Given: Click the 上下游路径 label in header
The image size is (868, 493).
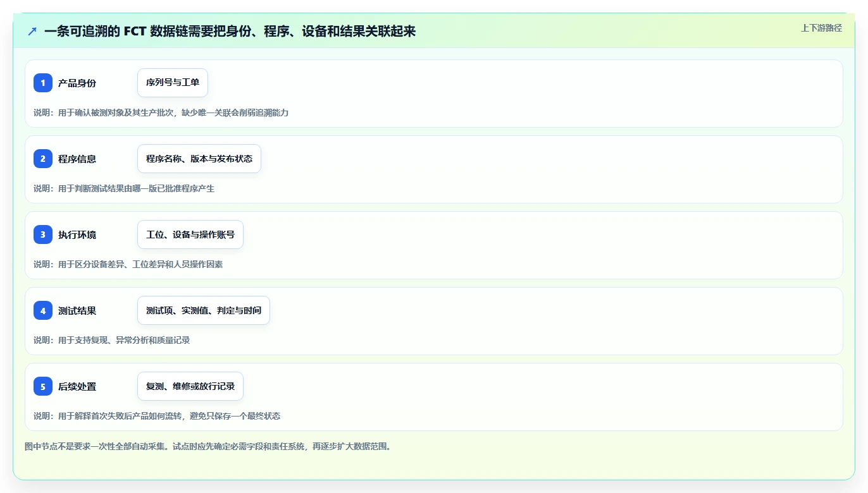Looking at the screenshot, I should coord(821,28).
